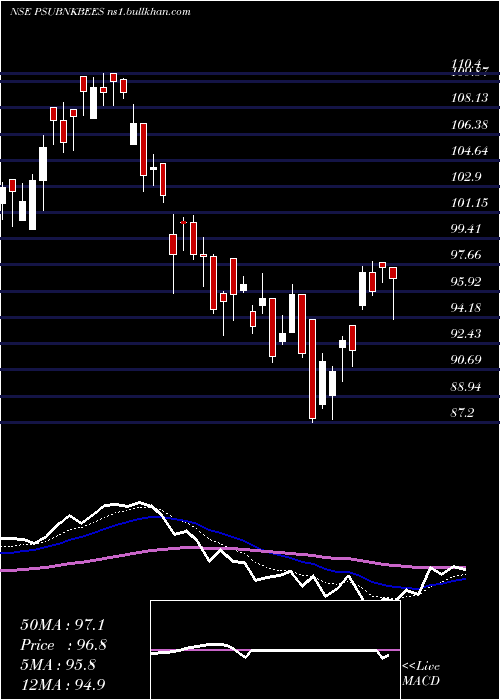The image size is (500, 700).
Task: Select the 101.15 price level label
Action: [470, 203]
